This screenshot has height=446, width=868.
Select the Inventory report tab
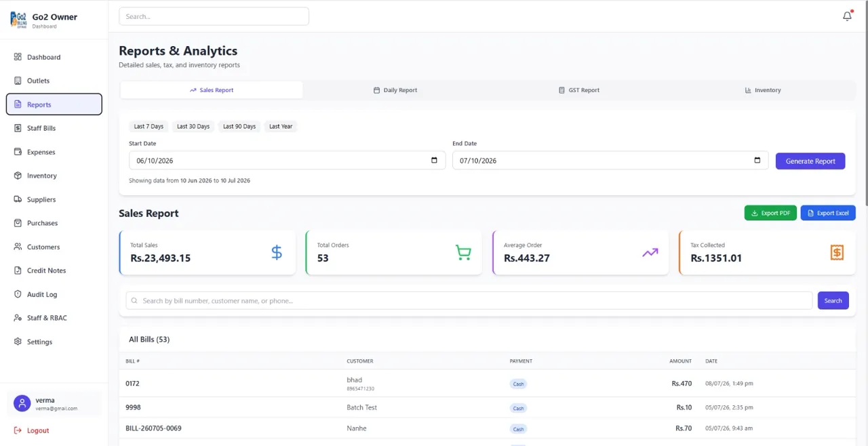point(763,90)
